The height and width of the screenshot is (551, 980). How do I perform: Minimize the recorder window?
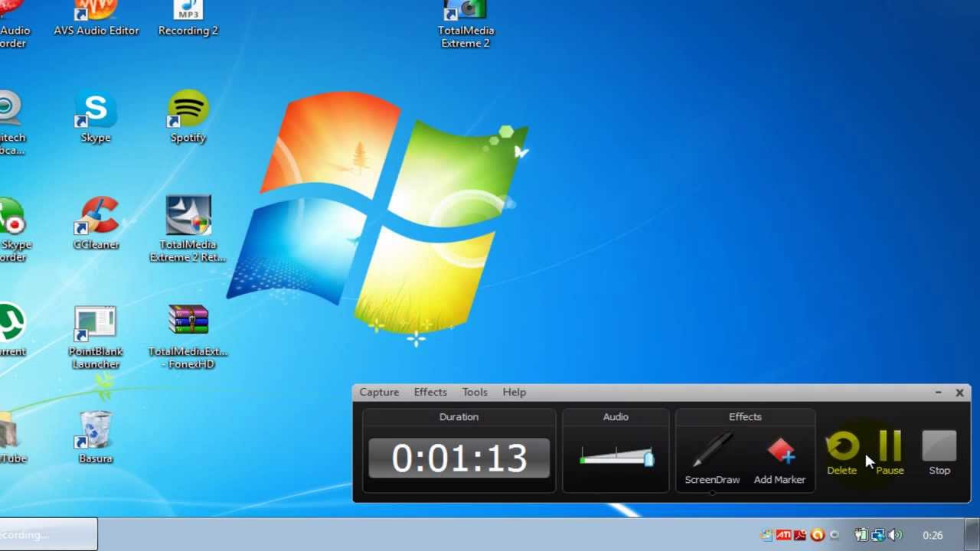tap(938, 393)
